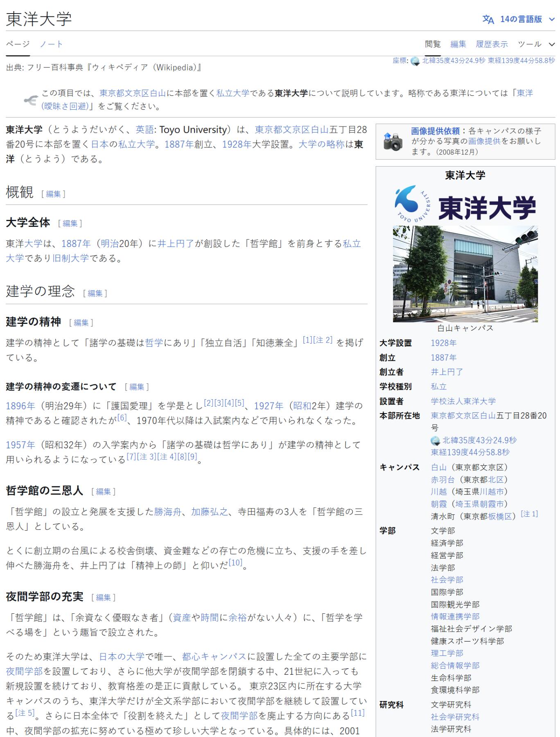The height and width of the screenshot is (737, 560).
Task: Edit the 建学の精神 section
Action: click(x=81, y=323)
